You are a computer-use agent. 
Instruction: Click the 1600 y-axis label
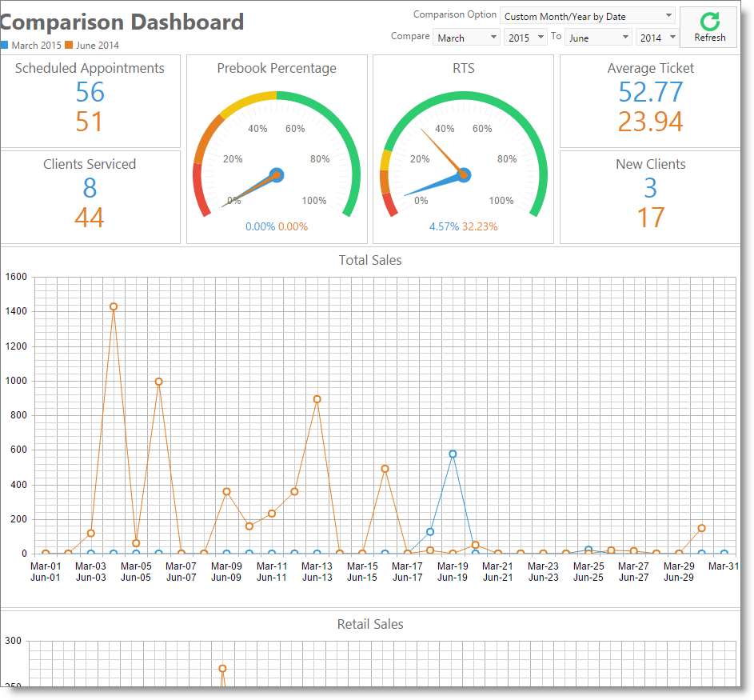point(16,277)
